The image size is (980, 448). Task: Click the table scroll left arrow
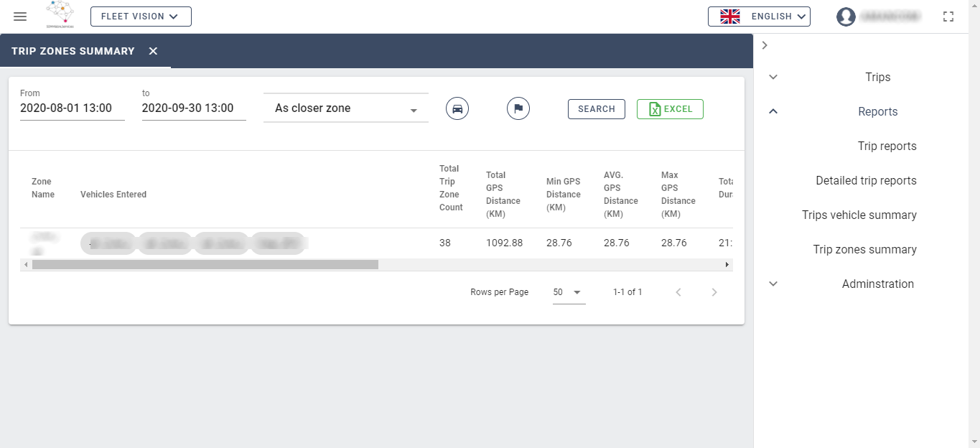[x=27, y=265]
